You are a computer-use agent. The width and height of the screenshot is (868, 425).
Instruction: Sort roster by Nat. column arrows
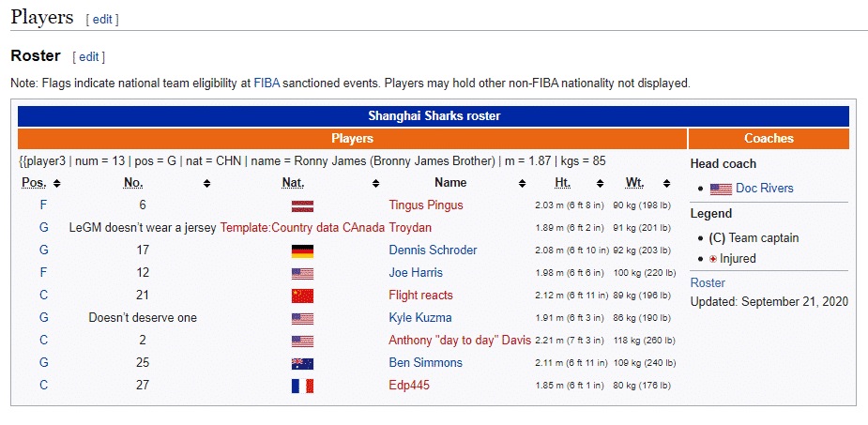[x=375, y=183]
